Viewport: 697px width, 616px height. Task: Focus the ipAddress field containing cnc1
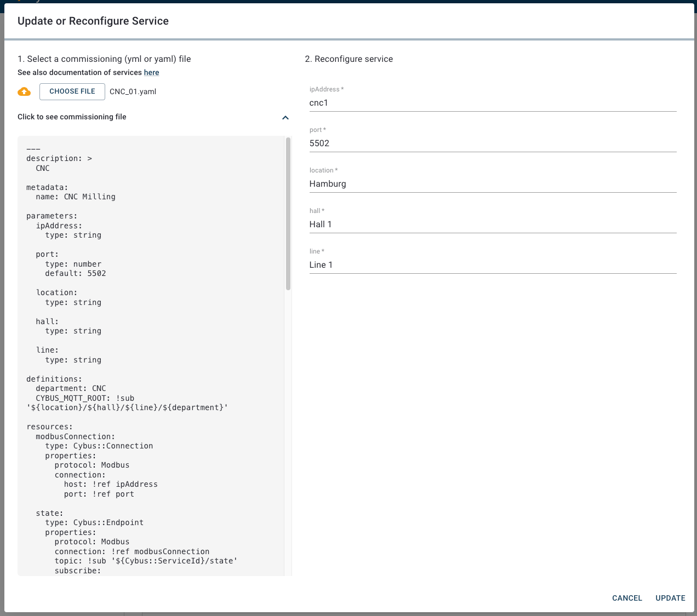click(x=492, y=103)
